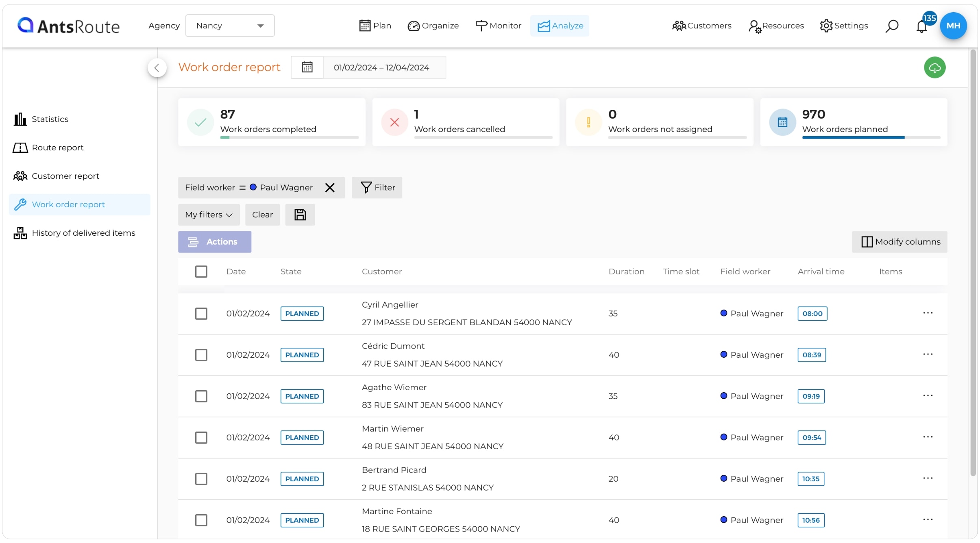Click the Arrival time column header
980x543 pixels.
[821, 271]
